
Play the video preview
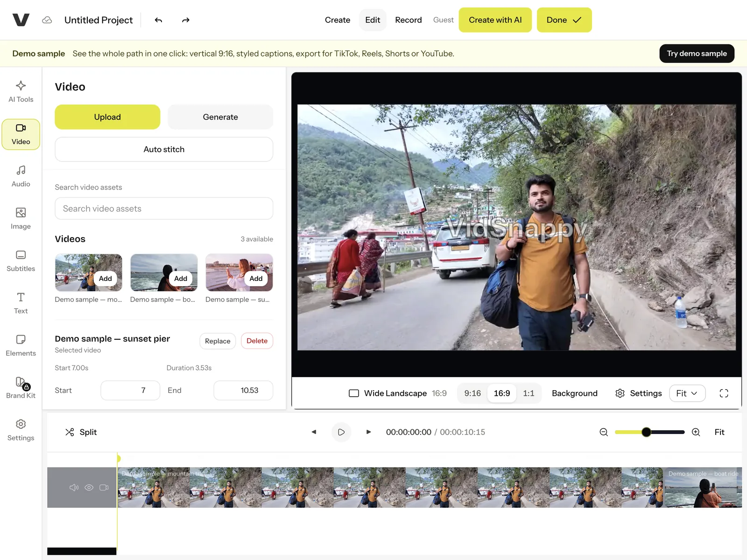point(341,432)
